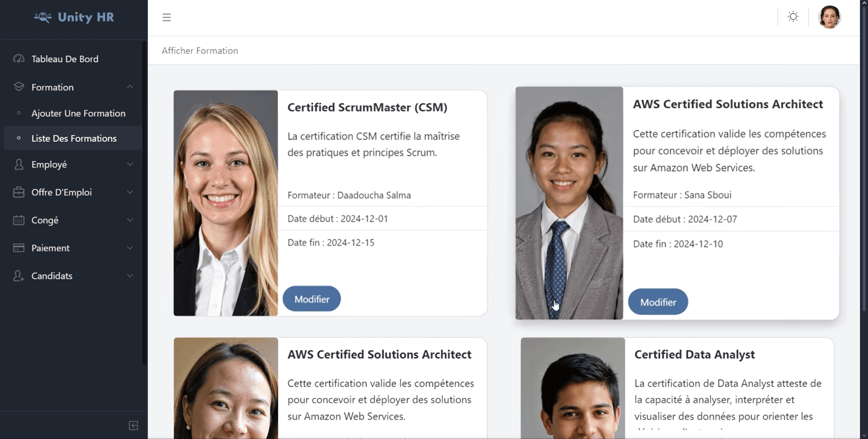Select the Paiement menu label
This screenshot has width=868, height=439.
coord(50,248)
